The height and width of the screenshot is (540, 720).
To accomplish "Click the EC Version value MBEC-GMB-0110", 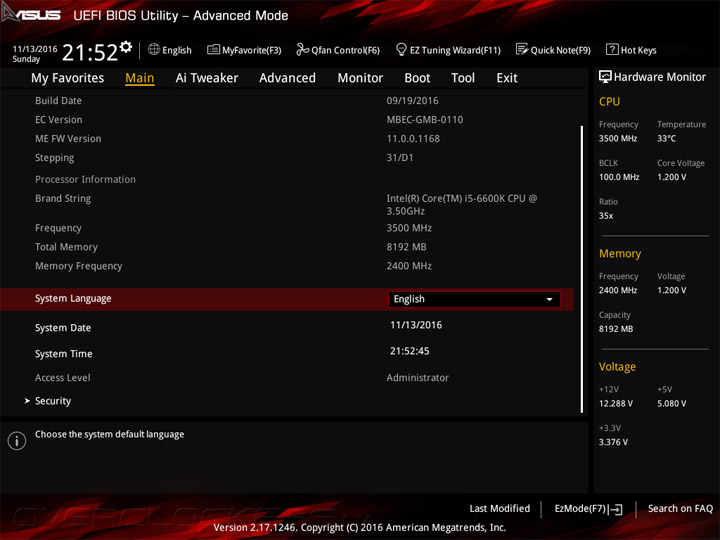I will point(425,120).
